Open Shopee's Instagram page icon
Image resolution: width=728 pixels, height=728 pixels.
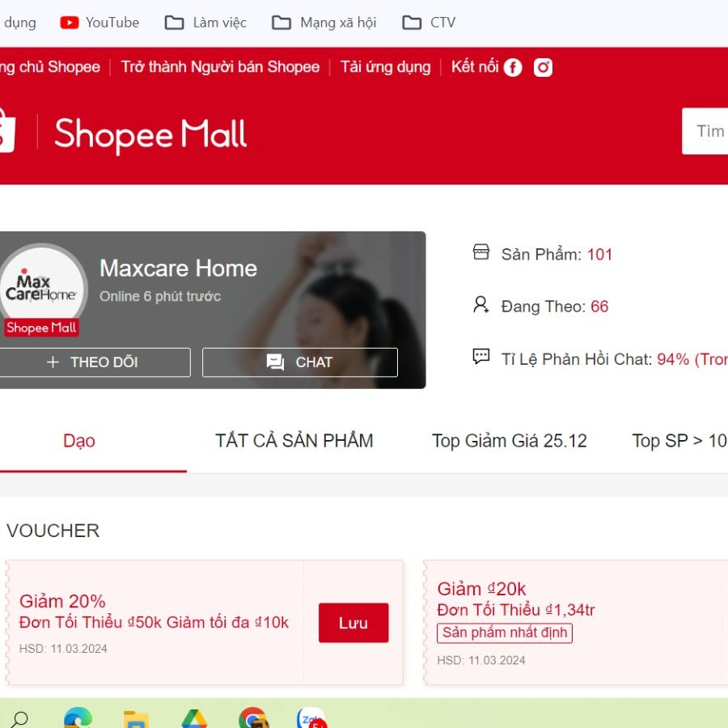click(543, 68)
